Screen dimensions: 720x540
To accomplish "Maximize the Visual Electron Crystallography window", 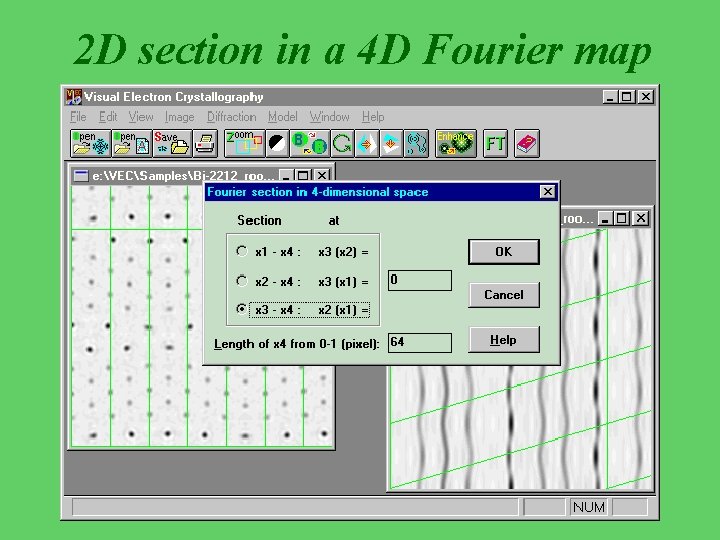I will (x=626, y=97).
